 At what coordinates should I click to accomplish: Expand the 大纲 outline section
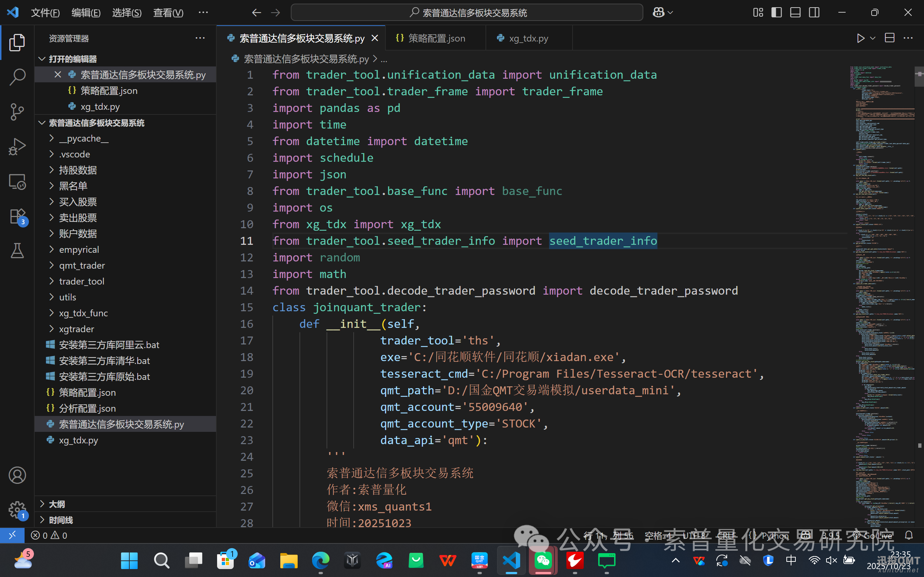coord(56,504)
